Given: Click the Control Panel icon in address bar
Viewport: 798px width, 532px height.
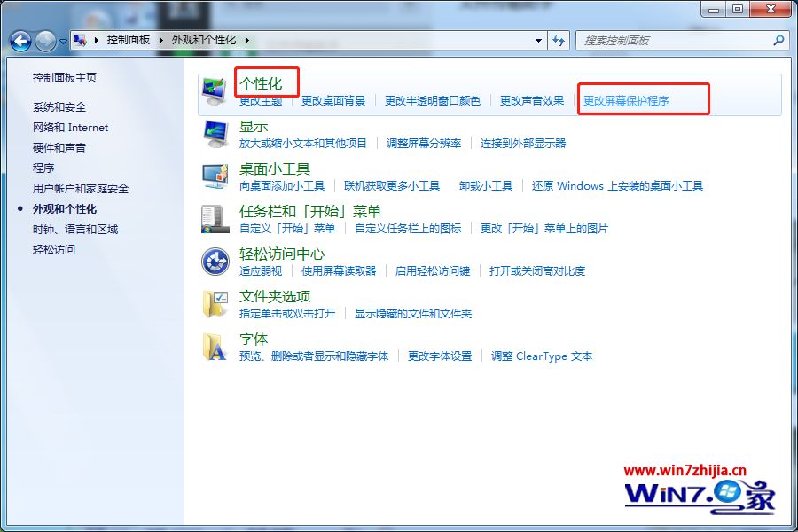Looking at the screenshot, I should tap(80, 40).
